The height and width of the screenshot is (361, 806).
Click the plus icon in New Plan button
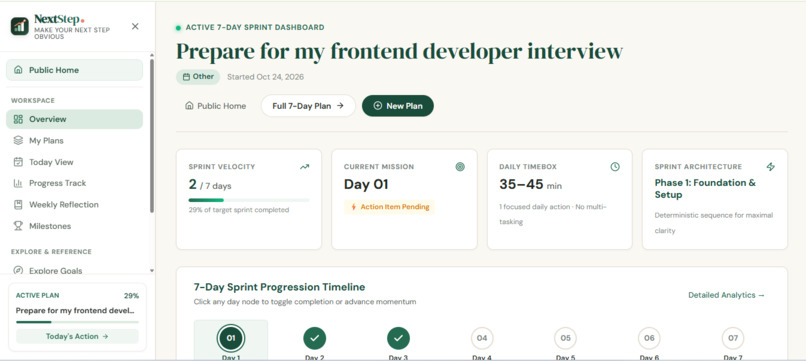coord(378,106)
